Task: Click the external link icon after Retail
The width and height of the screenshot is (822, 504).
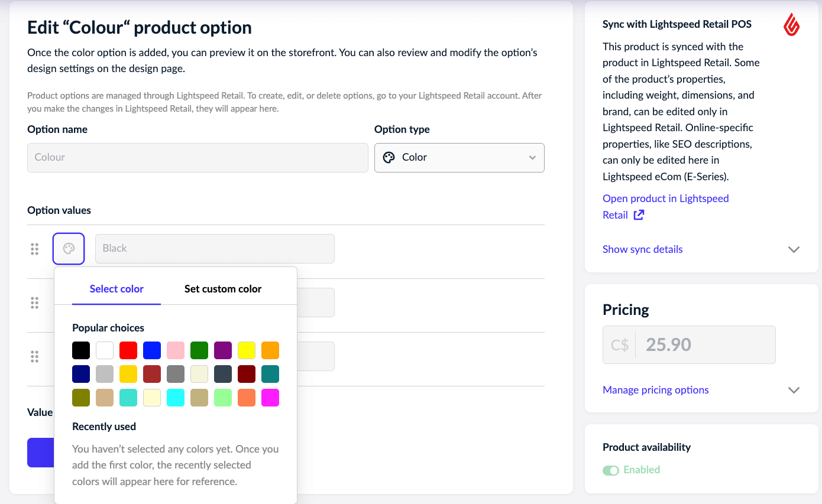Action: [639, 214]
